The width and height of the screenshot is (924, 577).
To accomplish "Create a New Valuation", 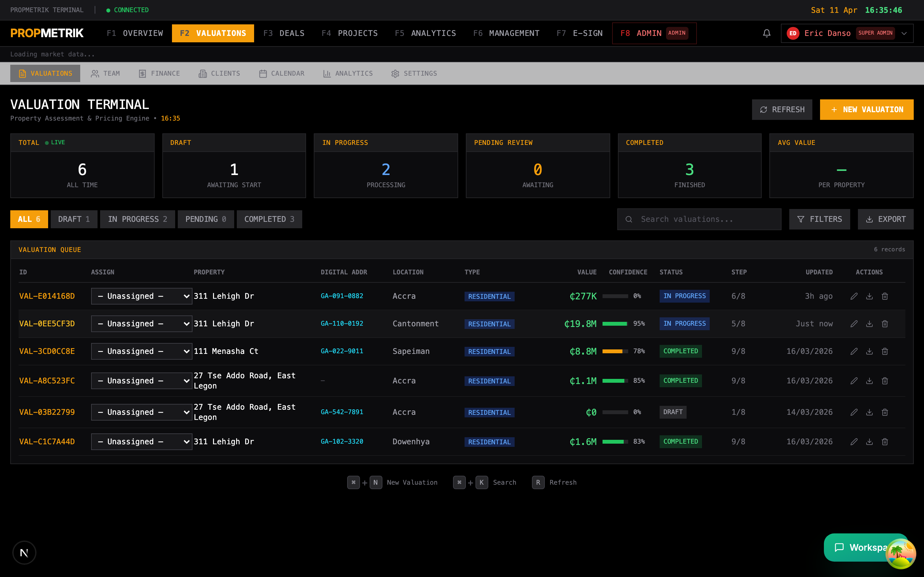I will (866, 110).
